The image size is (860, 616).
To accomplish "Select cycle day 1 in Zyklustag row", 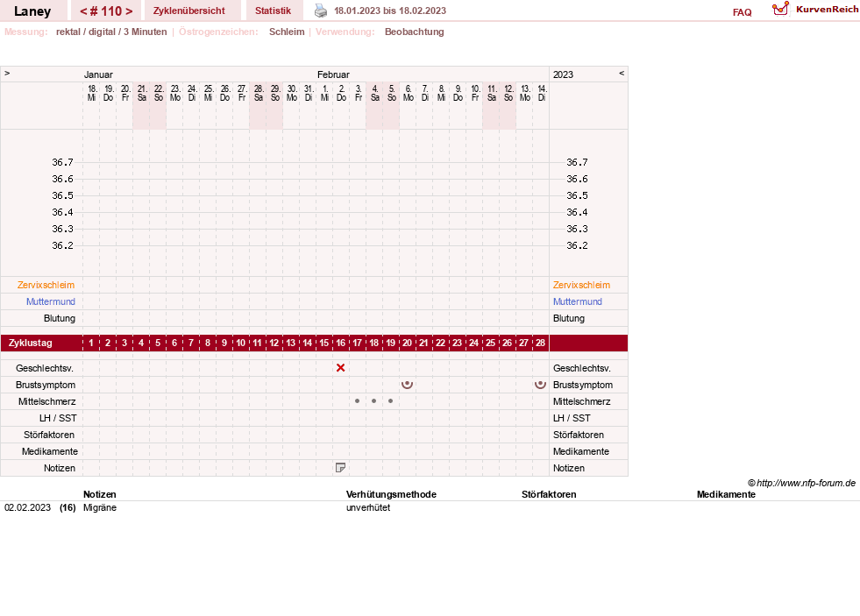I will tap(91, 343).
